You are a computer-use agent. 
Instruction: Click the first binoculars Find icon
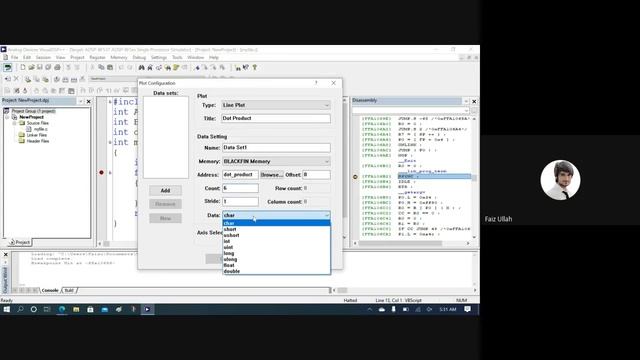[x=141, y=67]
